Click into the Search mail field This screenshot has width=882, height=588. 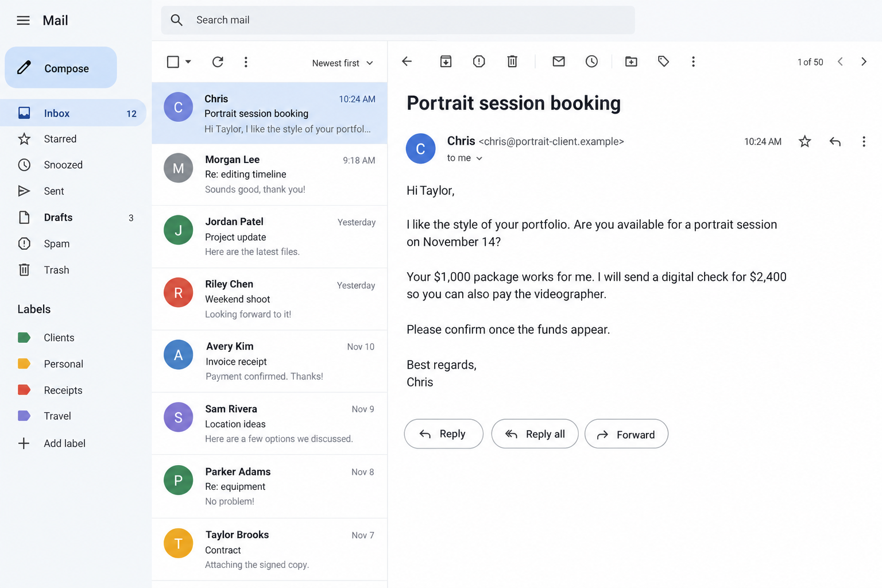click(x=398, y=20)
